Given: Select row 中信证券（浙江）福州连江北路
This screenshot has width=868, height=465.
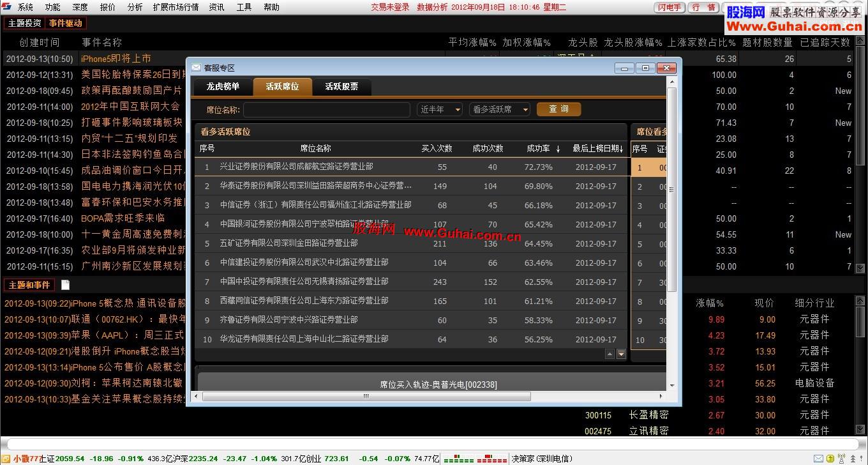Looking at the screenshot, I should 412,205.
